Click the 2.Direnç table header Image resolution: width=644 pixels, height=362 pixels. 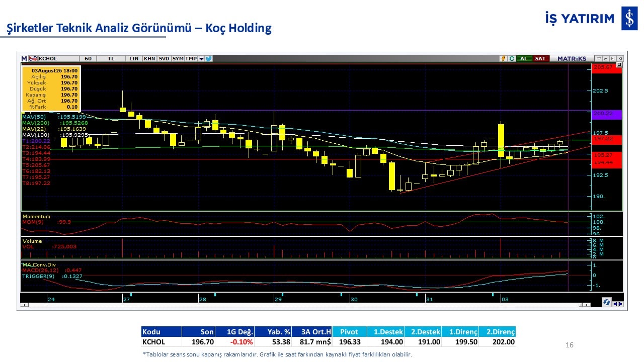coord(497,332)
